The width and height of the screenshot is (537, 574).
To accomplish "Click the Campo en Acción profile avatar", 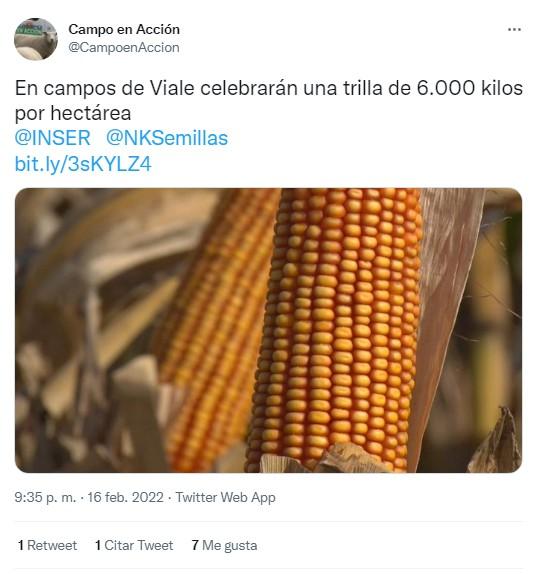I will (x=36, y=39).
